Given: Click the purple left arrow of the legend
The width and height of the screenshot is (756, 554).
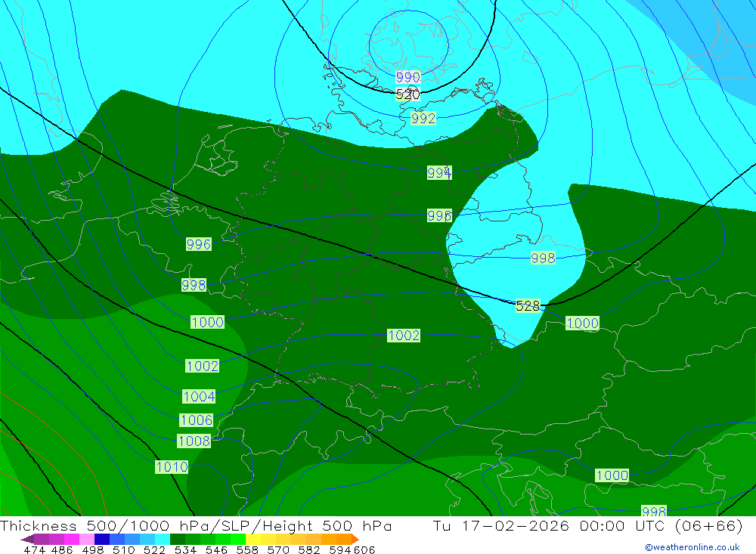Looking at the screenshot, I should coord(27,539).
